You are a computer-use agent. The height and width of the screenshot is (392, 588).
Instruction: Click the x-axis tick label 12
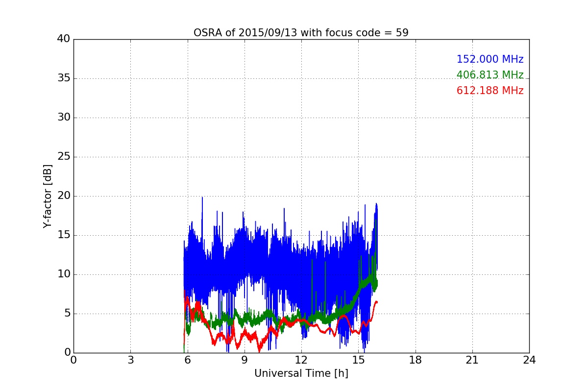pyautogui.click(x=301, y=360)
